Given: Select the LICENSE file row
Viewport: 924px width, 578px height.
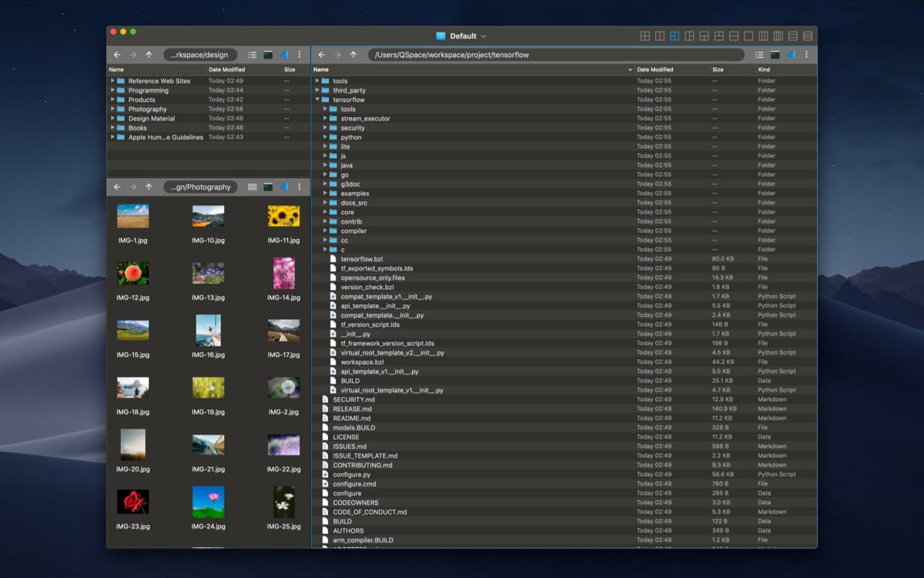Looking at the screenshot, I should (564, 437).
